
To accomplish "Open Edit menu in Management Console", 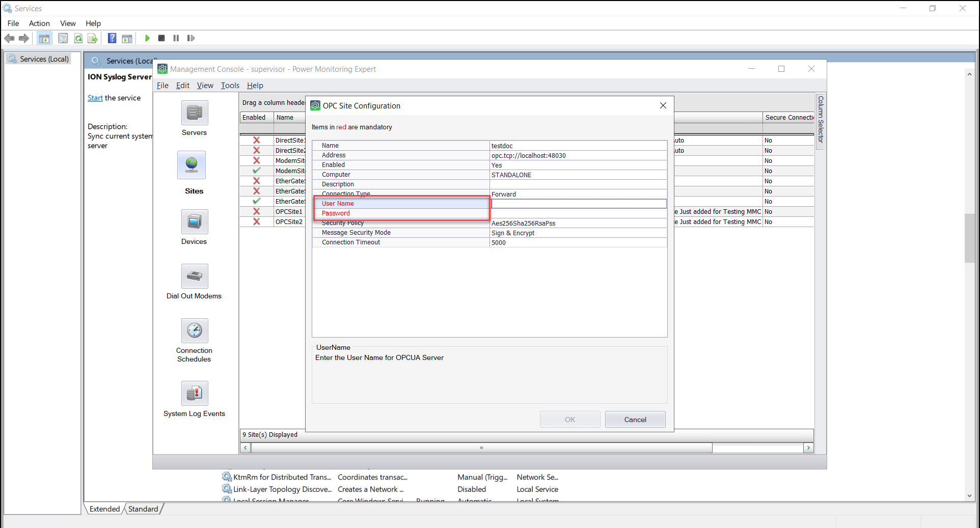I will click(x=183, y=86).
